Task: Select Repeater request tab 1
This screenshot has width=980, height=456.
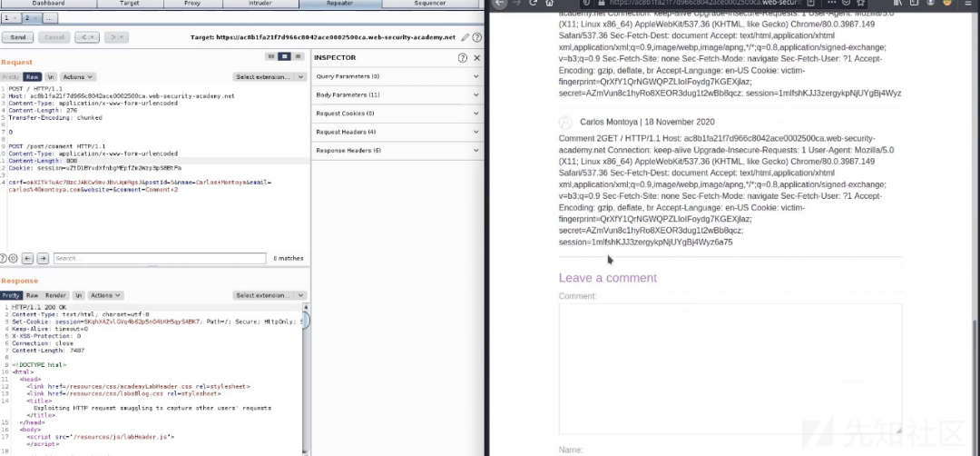Action: click(x=6, y=18)
